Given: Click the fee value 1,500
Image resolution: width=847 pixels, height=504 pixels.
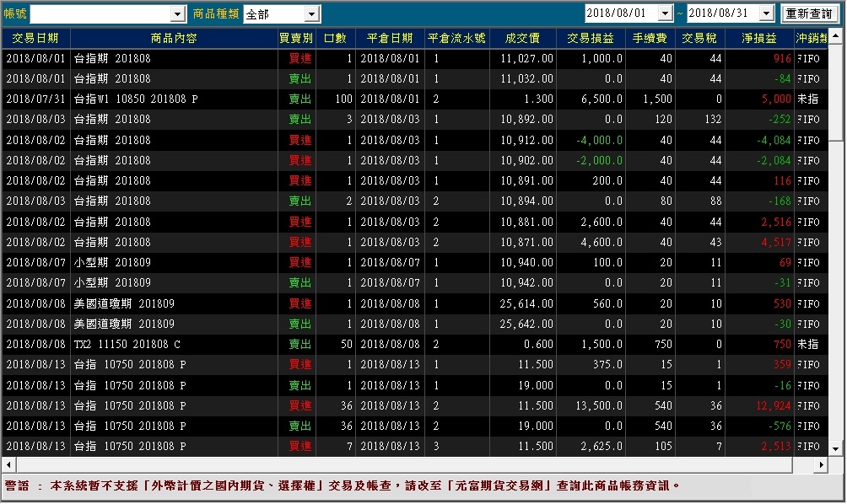Looking at the screenshot, I should coord(657,99).
